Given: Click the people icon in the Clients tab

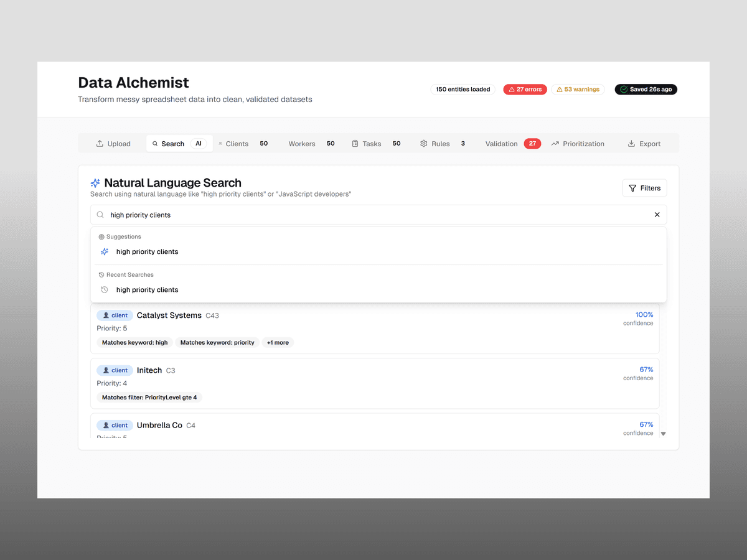Looking at the screenshot, I should (x=220, y=144).
